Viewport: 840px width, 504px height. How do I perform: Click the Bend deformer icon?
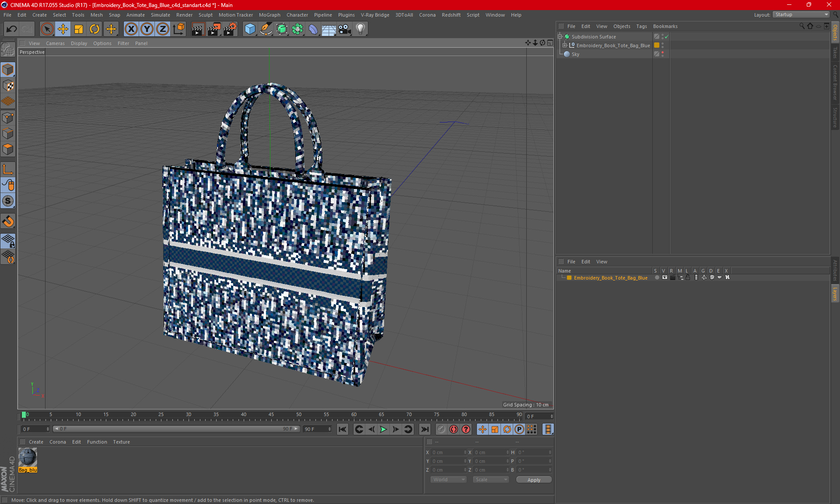(x=313, y=29)
